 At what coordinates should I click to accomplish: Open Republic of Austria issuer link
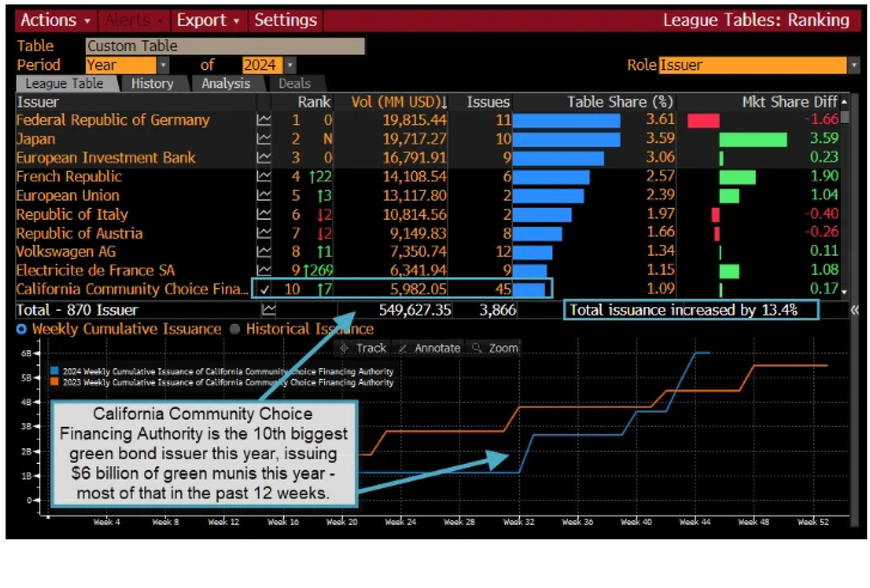(80, 233)
